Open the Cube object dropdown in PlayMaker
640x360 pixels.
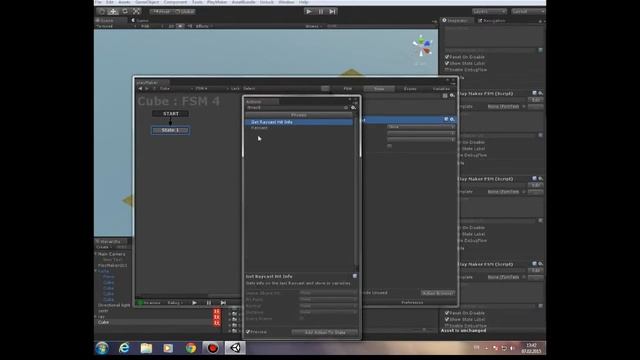point(176,88)
